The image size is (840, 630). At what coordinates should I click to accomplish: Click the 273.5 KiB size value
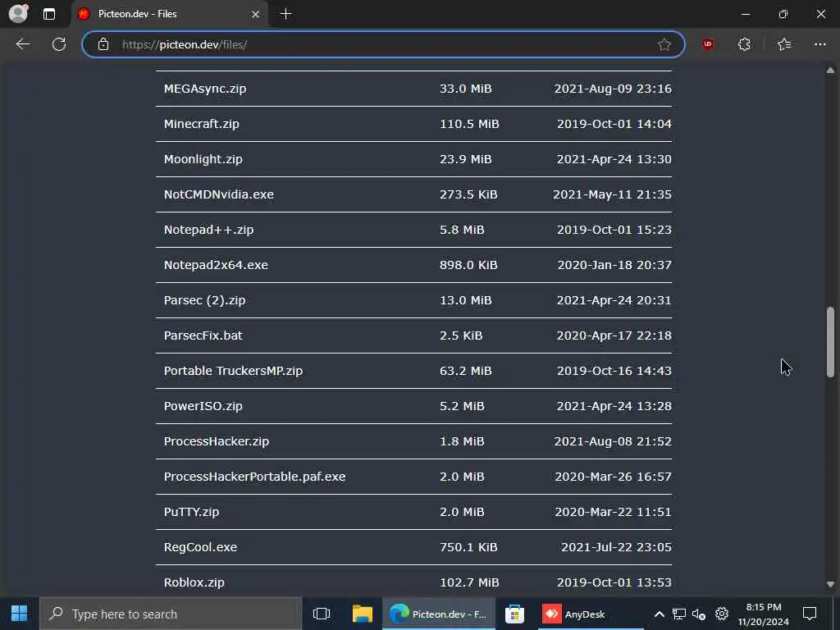(468, 194)
